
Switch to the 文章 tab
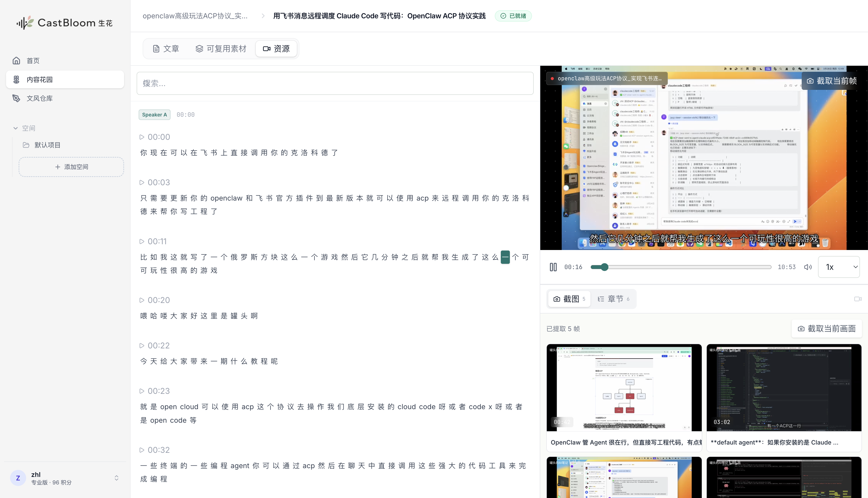click(x=166, y=48)
